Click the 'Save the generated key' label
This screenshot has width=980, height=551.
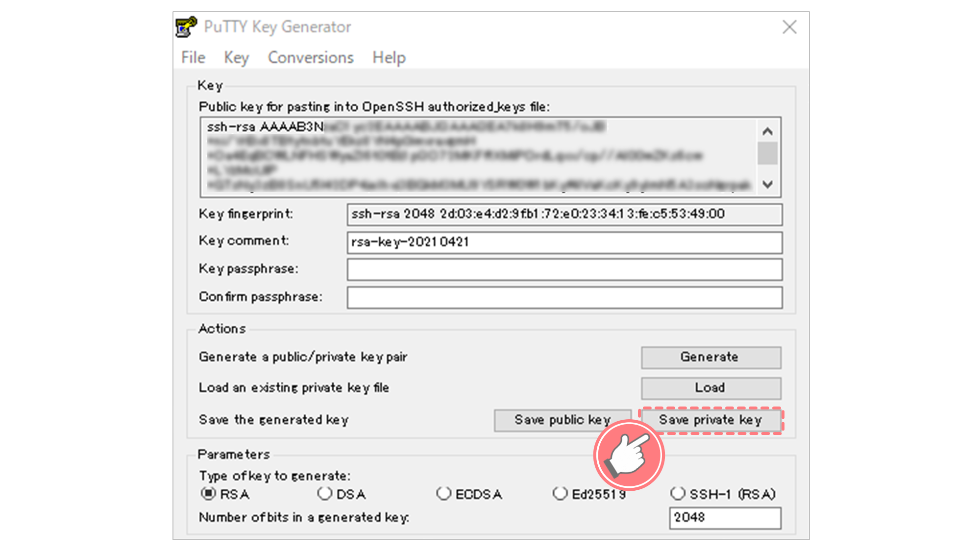(x=273, y=420)
